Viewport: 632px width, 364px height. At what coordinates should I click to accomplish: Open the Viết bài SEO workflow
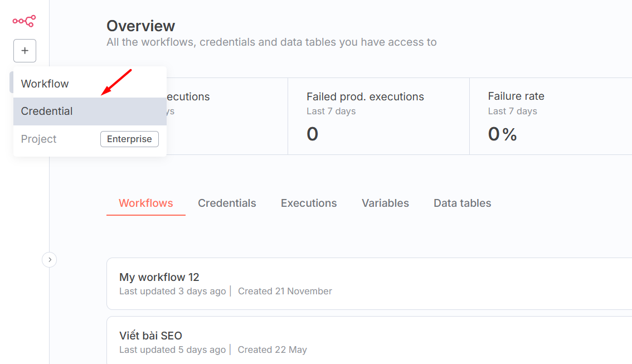pyautogui.click(x=150, y=336)
